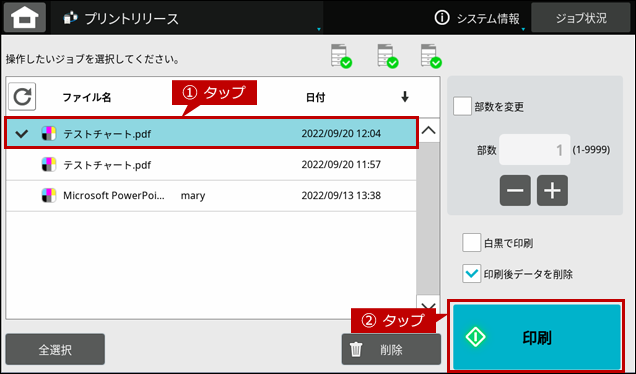Click the trash icon on the 削除 button
The width and height of the screenshot is (636, 374).
[356, 349]
